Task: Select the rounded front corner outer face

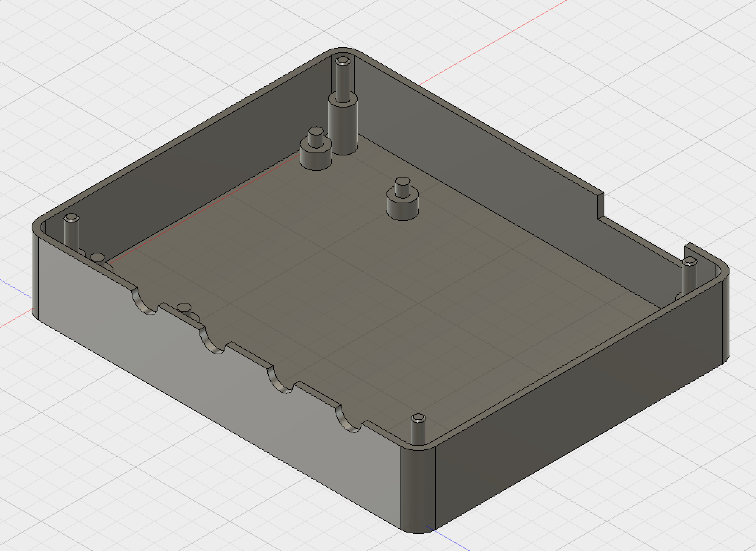Action: (x=419, y=490)
